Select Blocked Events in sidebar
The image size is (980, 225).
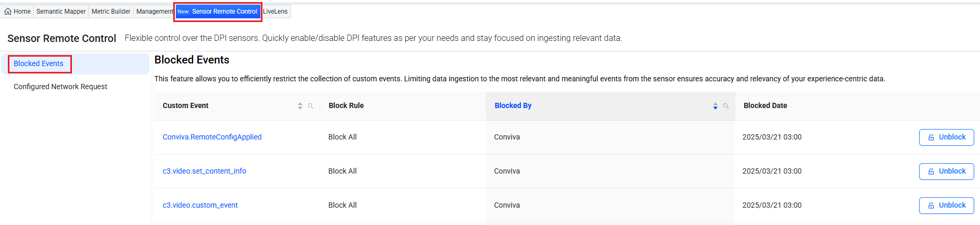[38, 64]
